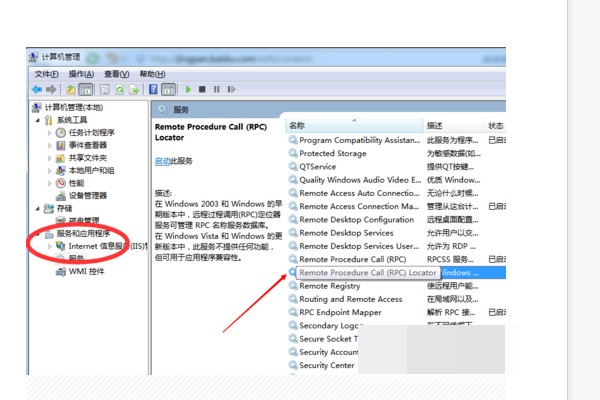This screenshot has height=400, width=600.
Task: Select WMI 控件 in the tree
Action: (x=85, y=272)
